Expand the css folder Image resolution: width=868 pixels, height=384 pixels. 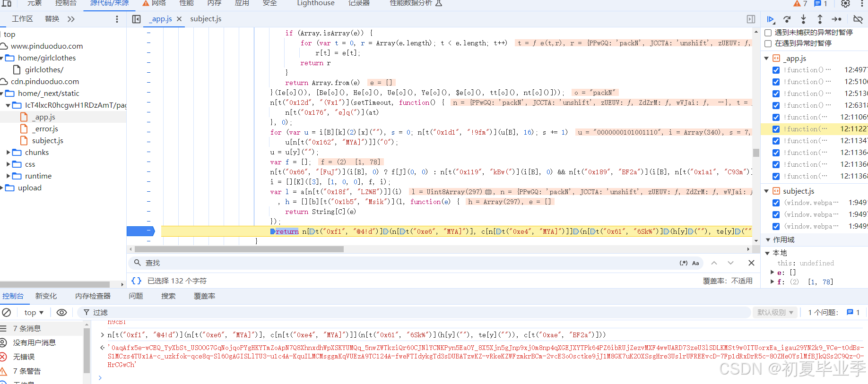(x=8, y=164)
